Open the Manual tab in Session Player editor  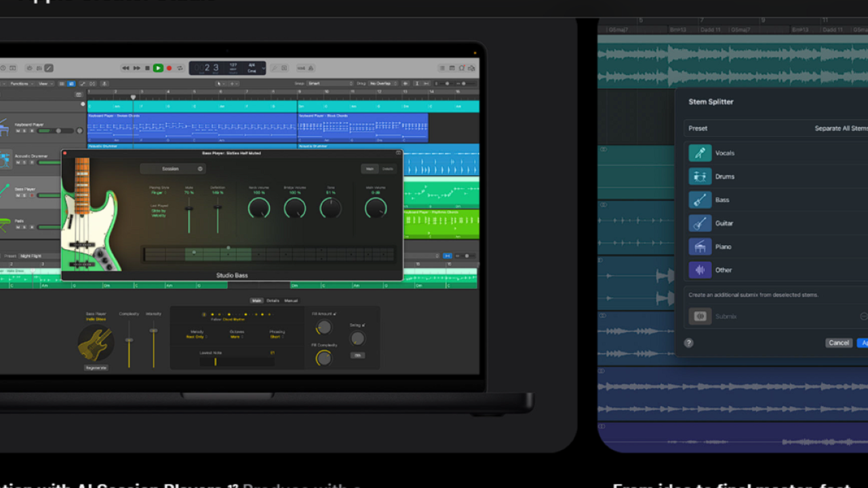(290, 301)
